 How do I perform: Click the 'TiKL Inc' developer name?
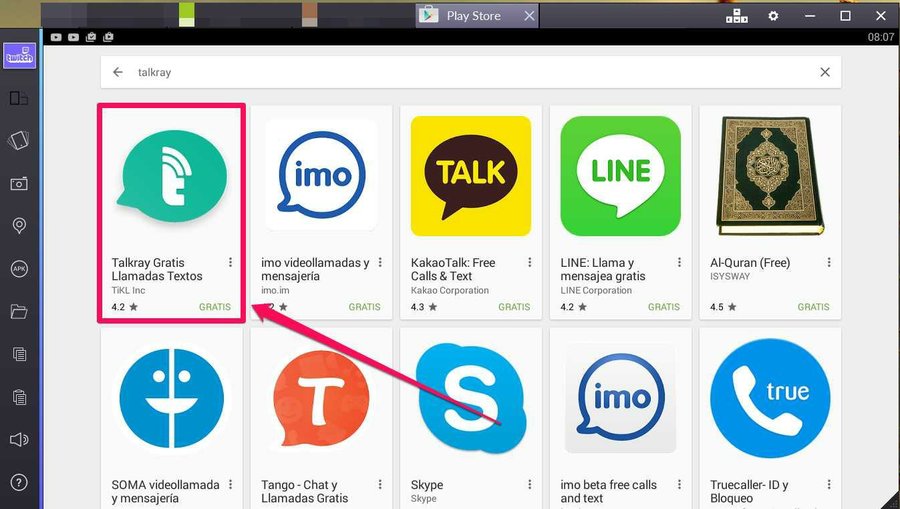pos(129,290)
